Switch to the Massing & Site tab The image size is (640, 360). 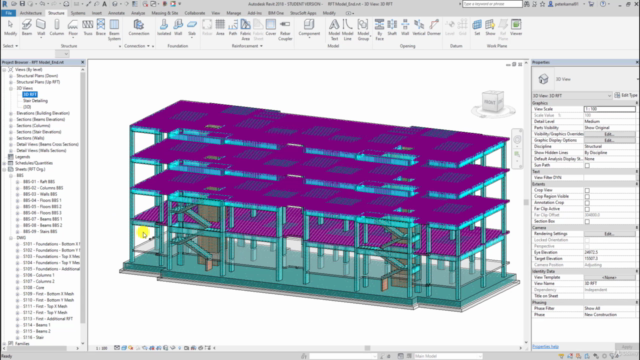pyautogui.click(x=164, y=13)
